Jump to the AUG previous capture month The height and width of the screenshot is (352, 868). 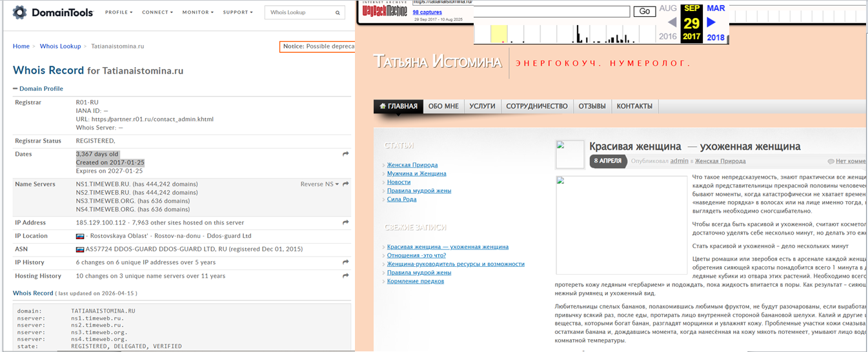668,8
